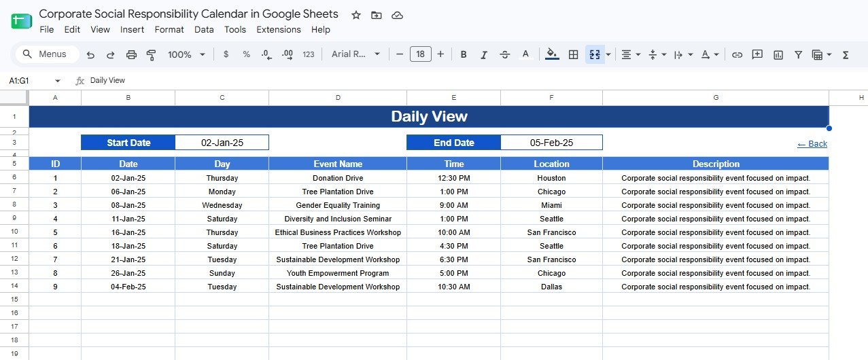This screenshot has width=868, height=360.
Task: Open zoom level 100% dropdown
Action: 186,54
